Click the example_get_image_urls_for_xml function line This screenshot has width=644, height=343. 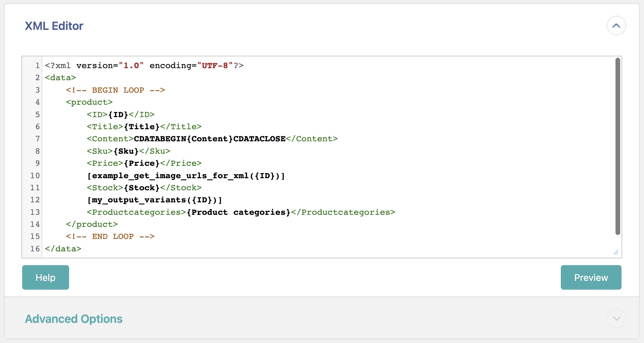tap(186, 176)
